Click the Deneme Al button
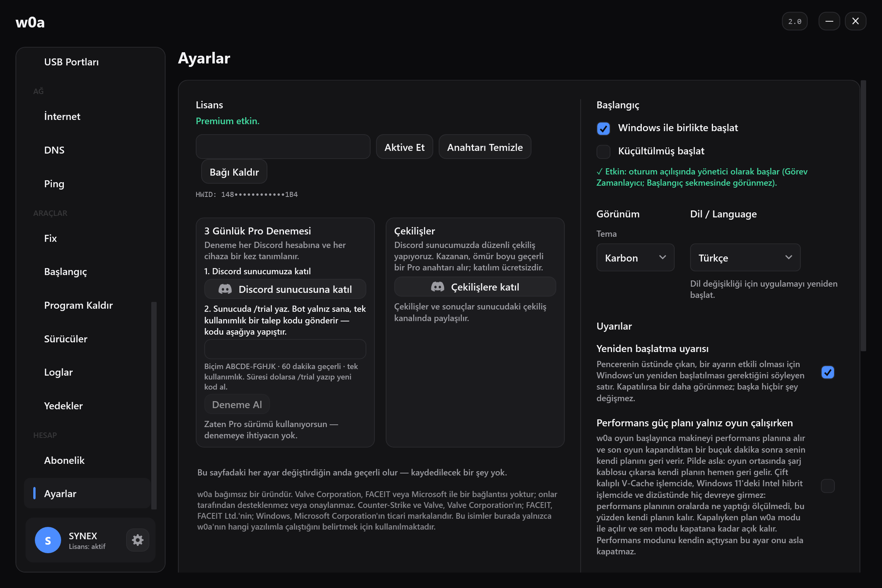 (237, 405)
